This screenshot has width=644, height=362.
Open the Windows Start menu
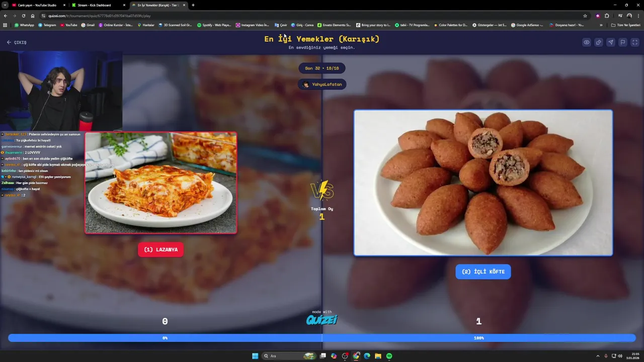[255, 356]
